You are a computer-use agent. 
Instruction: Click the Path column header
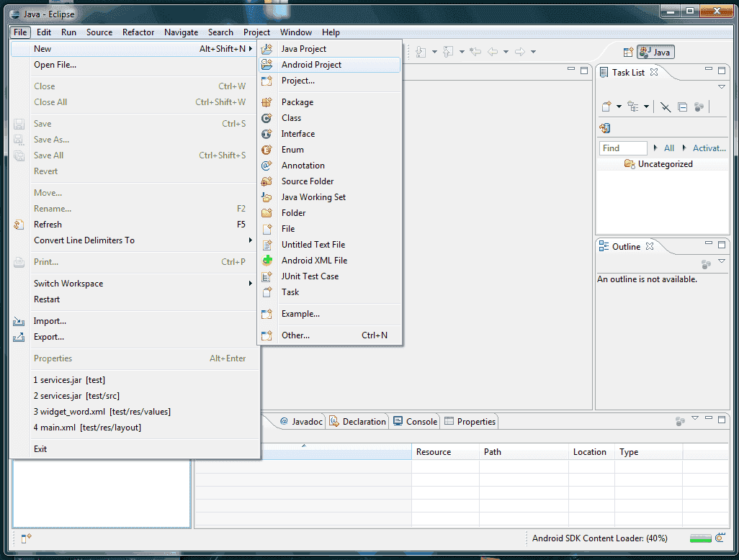click(524, 452)
